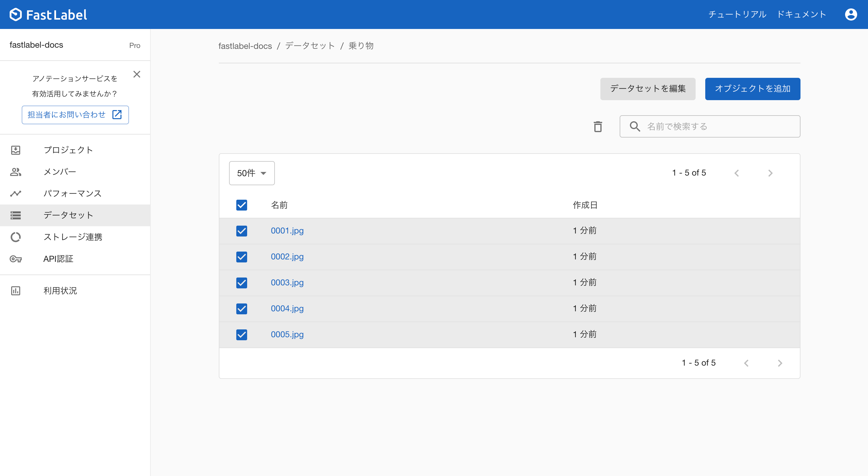Click the 乗り物 breadcrumb item

pos(361,46)
